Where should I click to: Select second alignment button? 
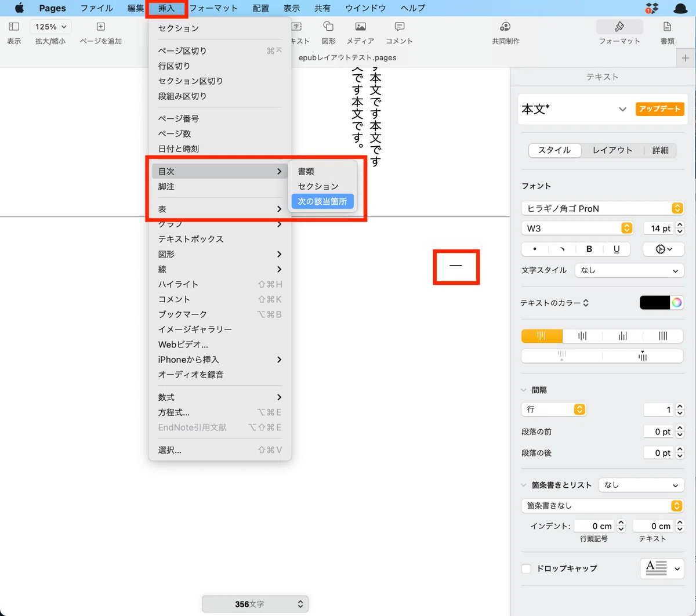click(582, 336)
